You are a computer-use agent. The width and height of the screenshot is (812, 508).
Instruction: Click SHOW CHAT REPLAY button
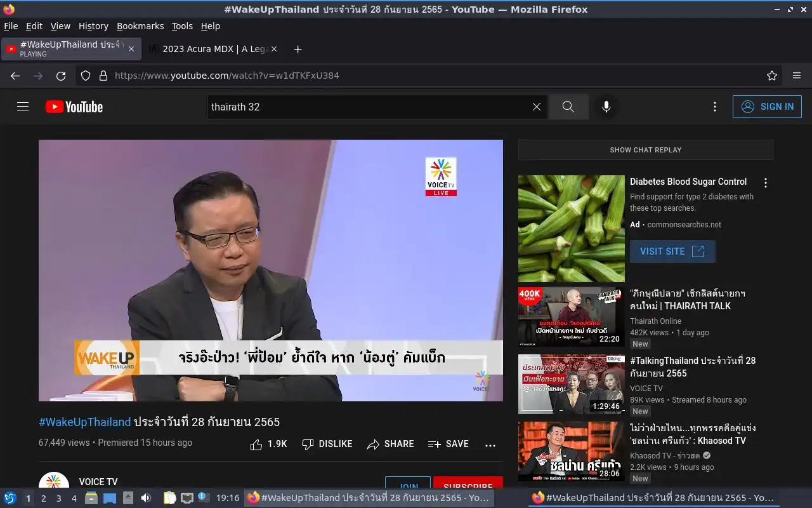[x=646, y=150]
